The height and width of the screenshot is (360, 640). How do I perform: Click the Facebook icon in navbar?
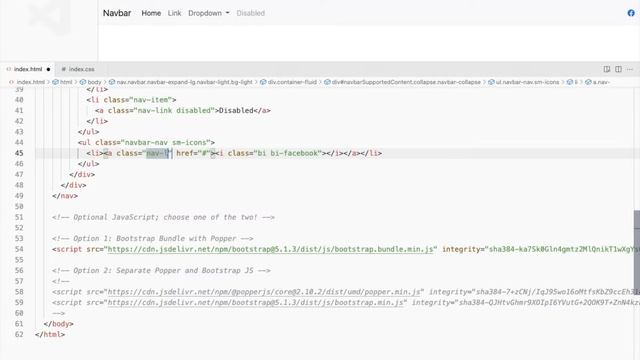tap(631, 13)
